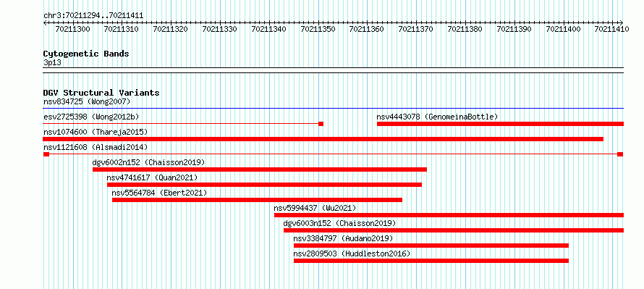Click ruler position 70211330
This screenshot has height=289, width=644.
click(x=220, y=29)
